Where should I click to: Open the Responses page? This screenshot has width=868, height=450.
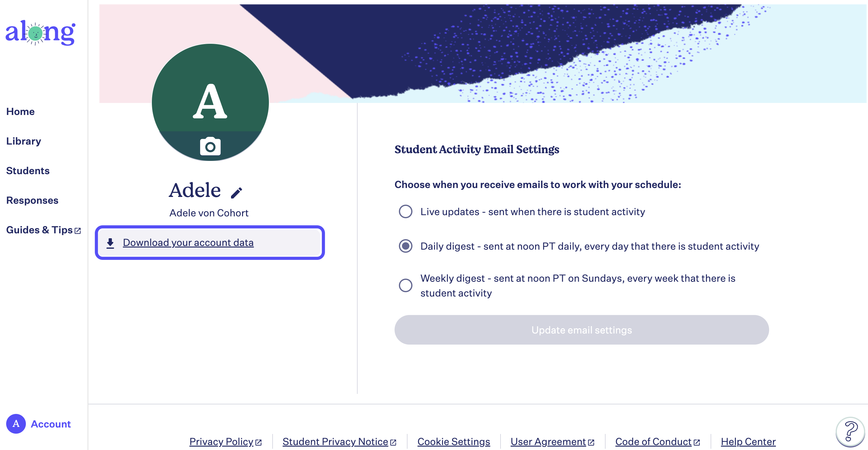pyautogui.click(x=32, y=200)
